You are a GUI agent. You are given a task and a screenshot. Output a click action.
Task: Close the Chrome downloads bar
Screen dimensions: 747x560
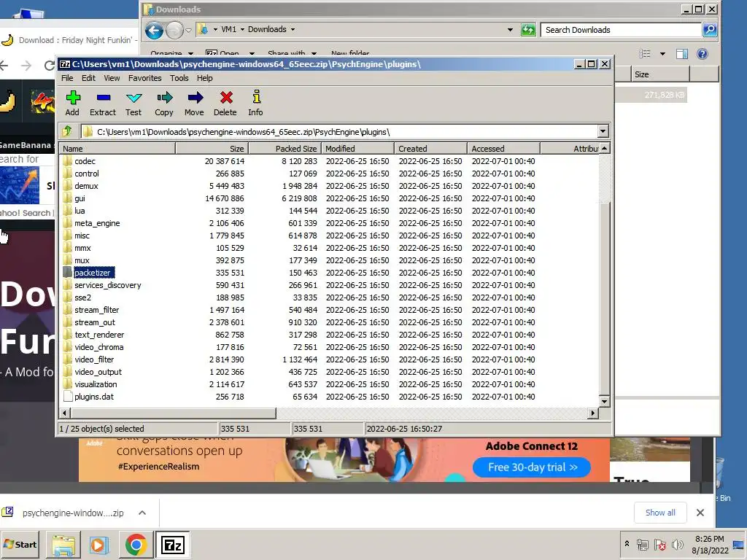tap(700, 513)
